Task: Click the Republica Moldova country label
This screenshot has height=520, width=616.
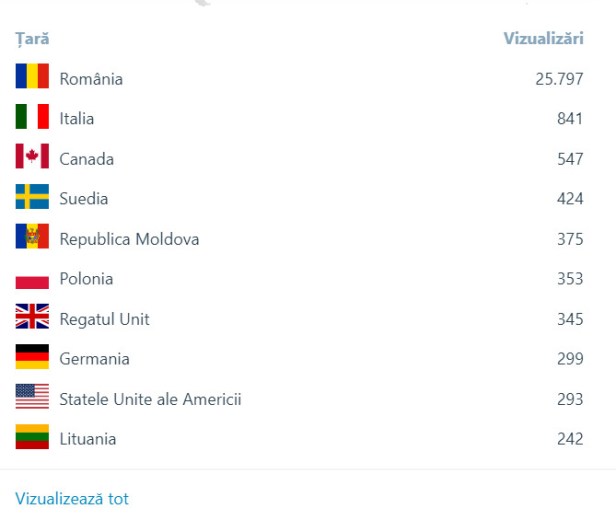Action: (129, 239)
